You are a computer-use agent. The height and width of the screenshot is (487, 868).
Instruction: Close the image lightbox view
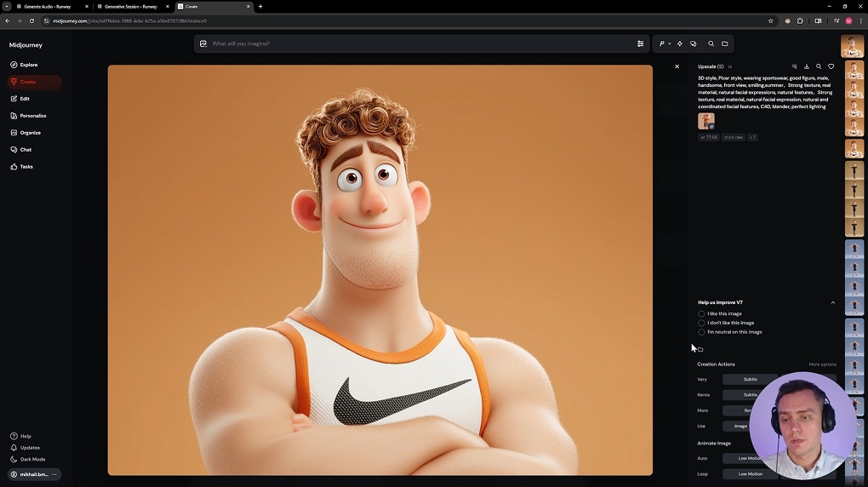point(677,66)
